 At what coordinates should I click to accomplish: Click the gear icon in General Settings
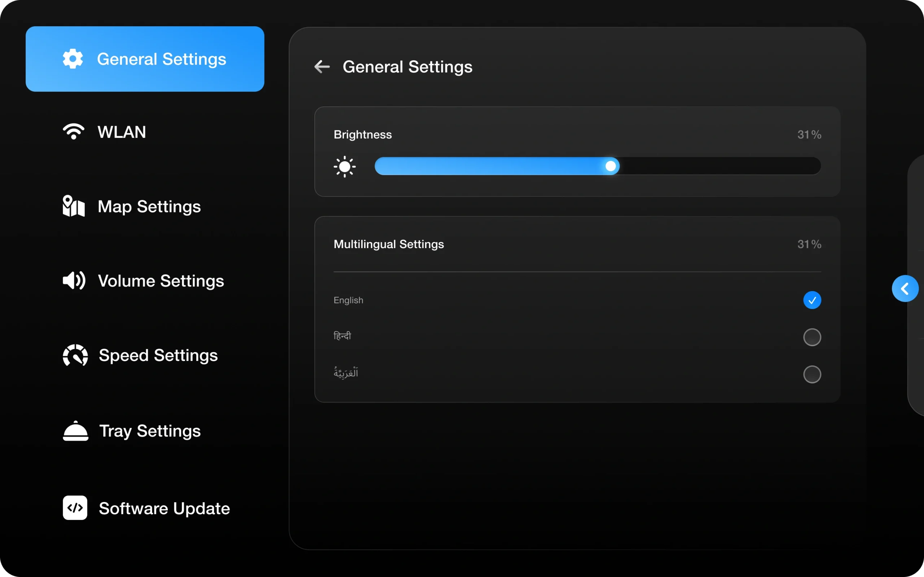point(73,59)
